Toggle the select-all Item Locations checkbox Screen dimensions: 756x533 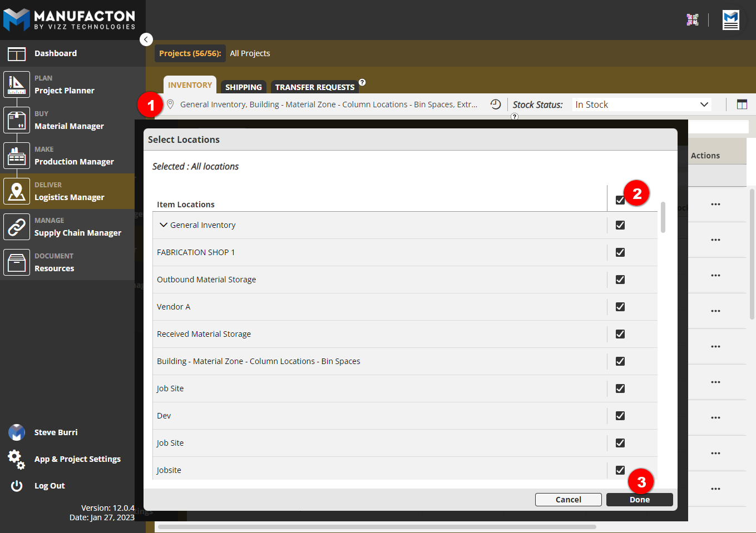(x=620, y=200)
